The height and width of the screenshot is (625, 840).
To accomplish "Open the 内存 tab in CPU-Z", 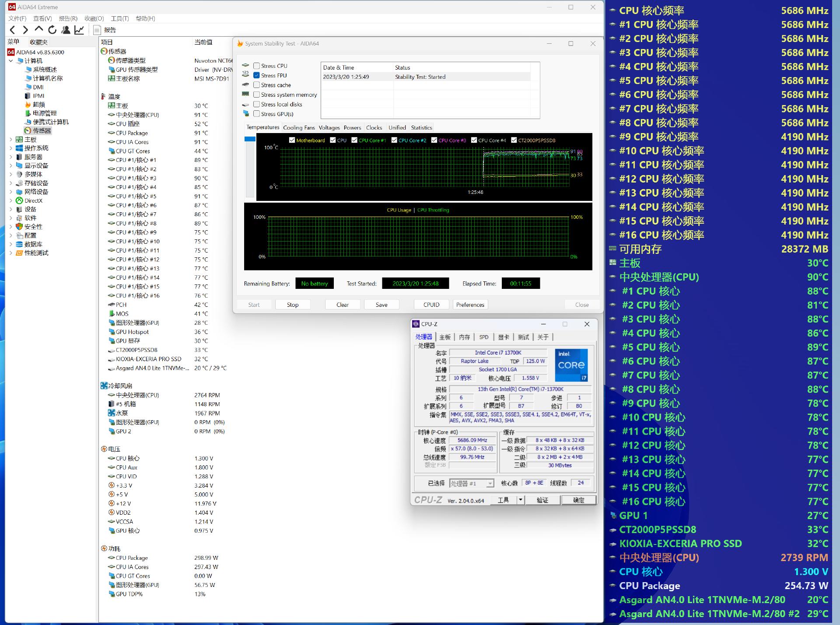I will [x=464, y=337].
